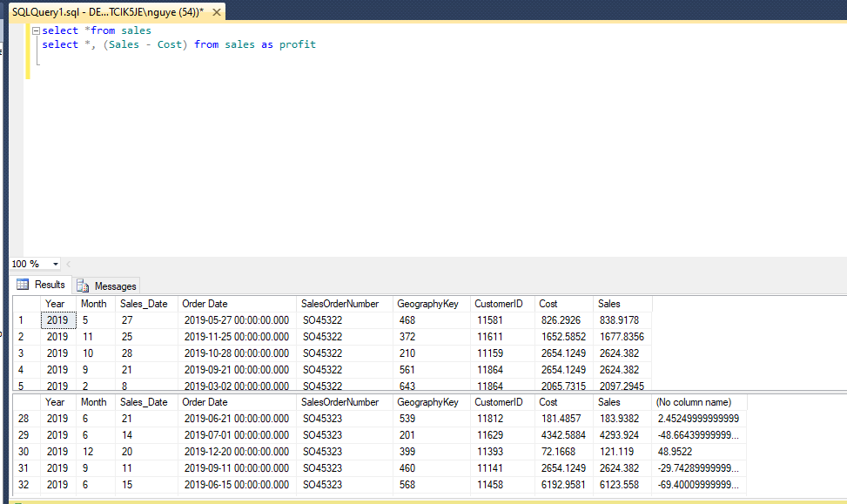Open the 100 % zoom dropdown
Viewport: 847px width, 504px height.
[55, 264]
